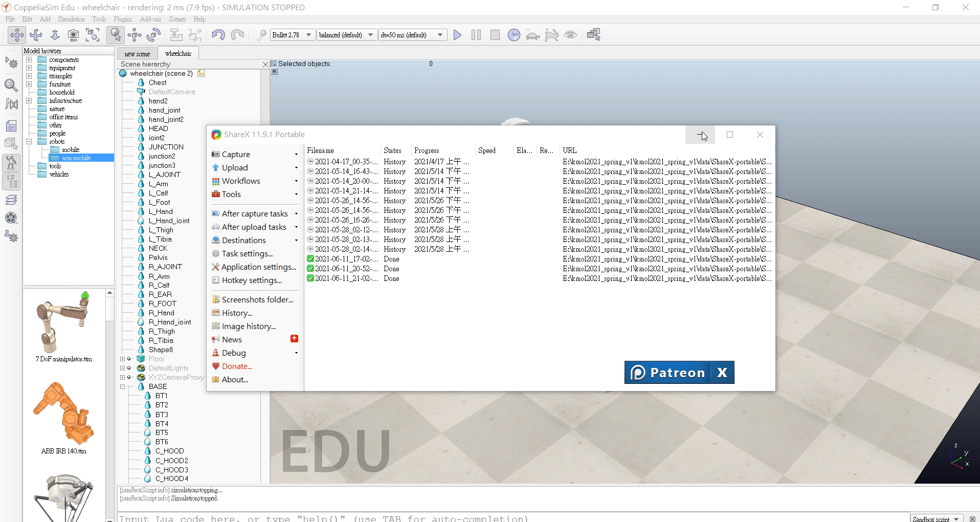Viewport: 980px width, 522px height.
Task: Expand DefaultLights in scene hierarchy
Action: click(x=122, y=368)
